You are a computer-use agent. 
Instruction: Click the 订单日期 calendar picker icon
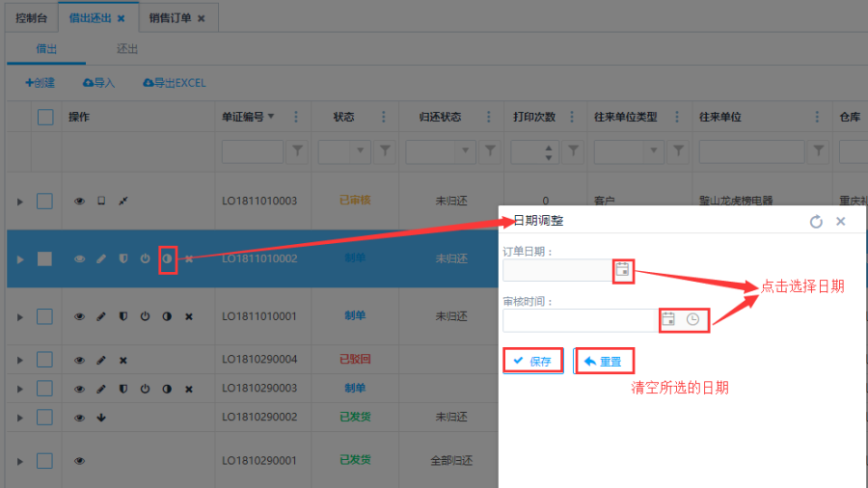pos(622,270)
